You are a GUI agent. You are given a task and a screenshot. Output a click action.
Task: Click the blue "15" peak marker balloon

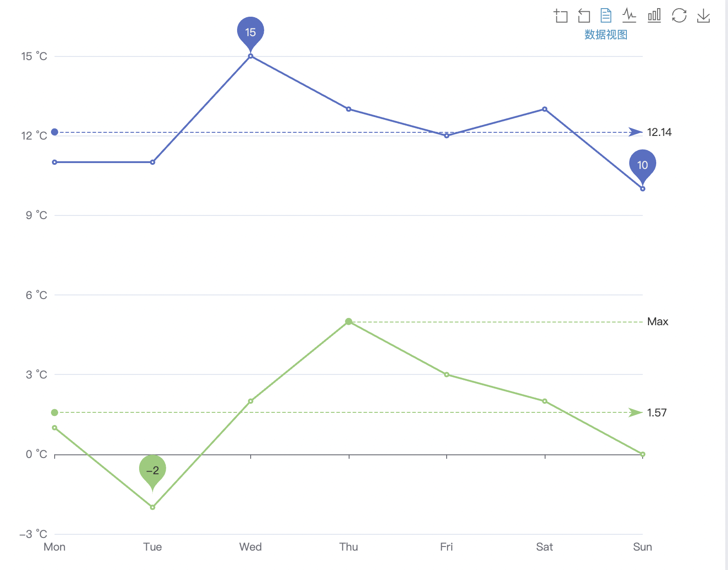(x=250, y=31)
